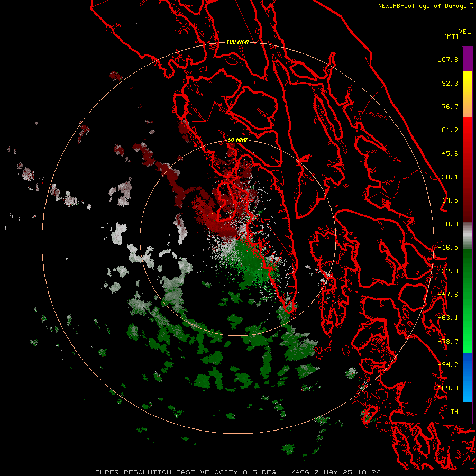Click the 100 NMI range ring label
This screenshot has height=476, width=476.
(x=237, y=42)
